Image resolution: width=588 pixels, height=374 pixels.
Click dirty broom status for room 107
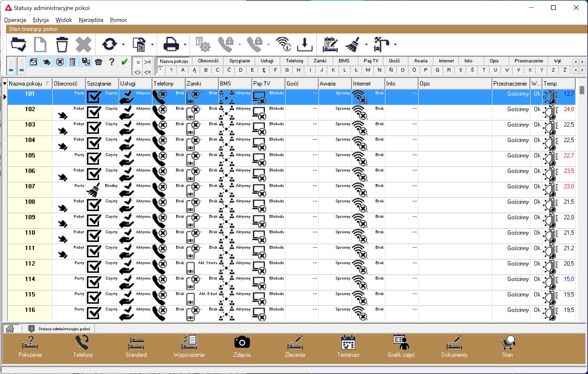tap(94, 190)
